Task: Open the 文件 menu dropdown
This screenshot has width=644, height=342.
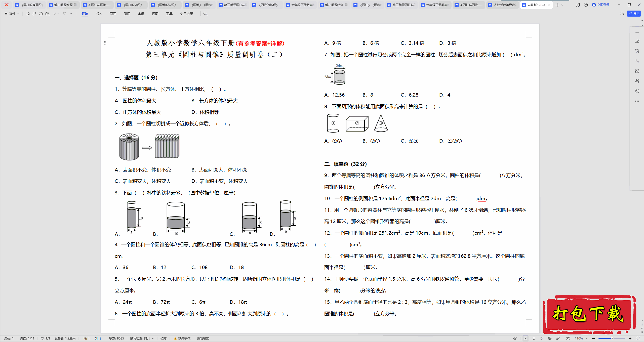Action: [x=12, y=14]
